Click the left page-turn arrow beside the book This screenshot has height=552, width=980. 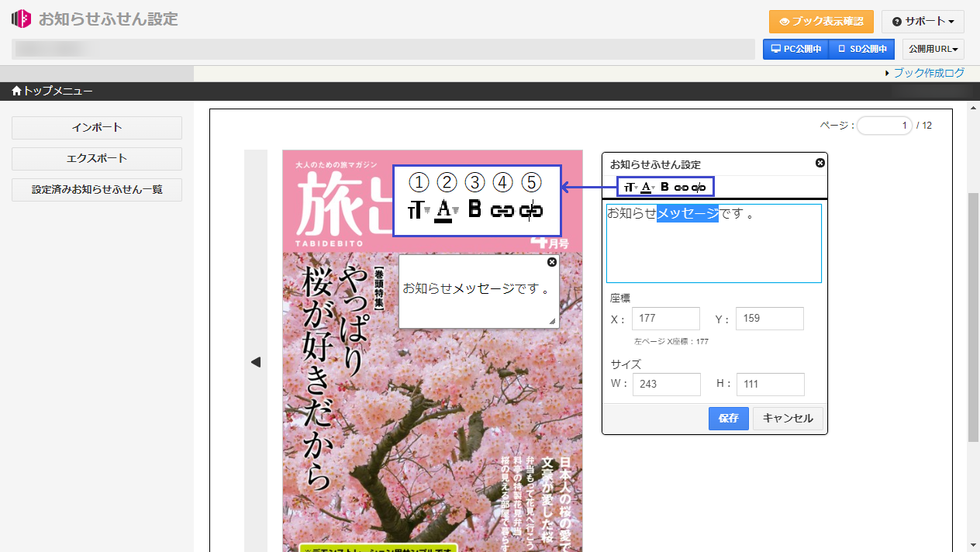click(256, 361)
